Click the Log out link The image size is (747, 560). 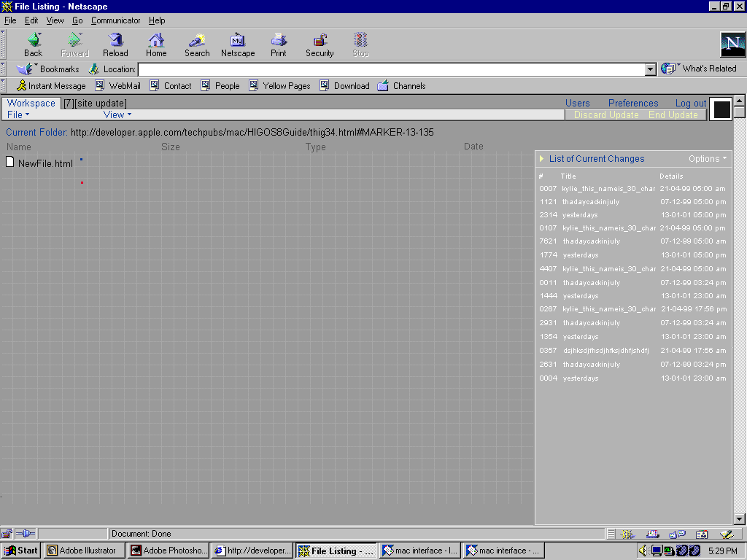[x=690, y=104]
